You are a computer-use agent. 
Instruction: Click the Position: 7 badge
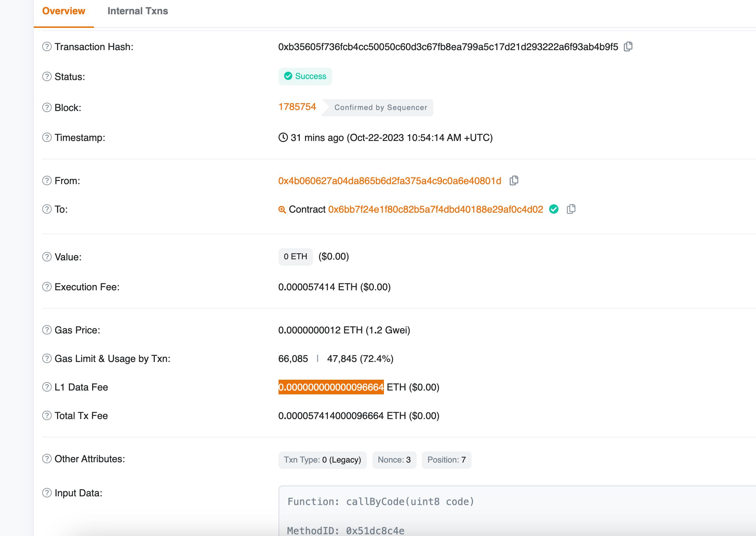447,460
